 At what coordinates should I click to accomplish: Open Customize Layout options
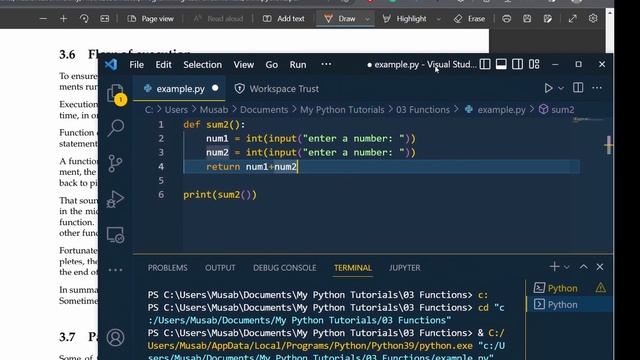(x=534, y=64)
